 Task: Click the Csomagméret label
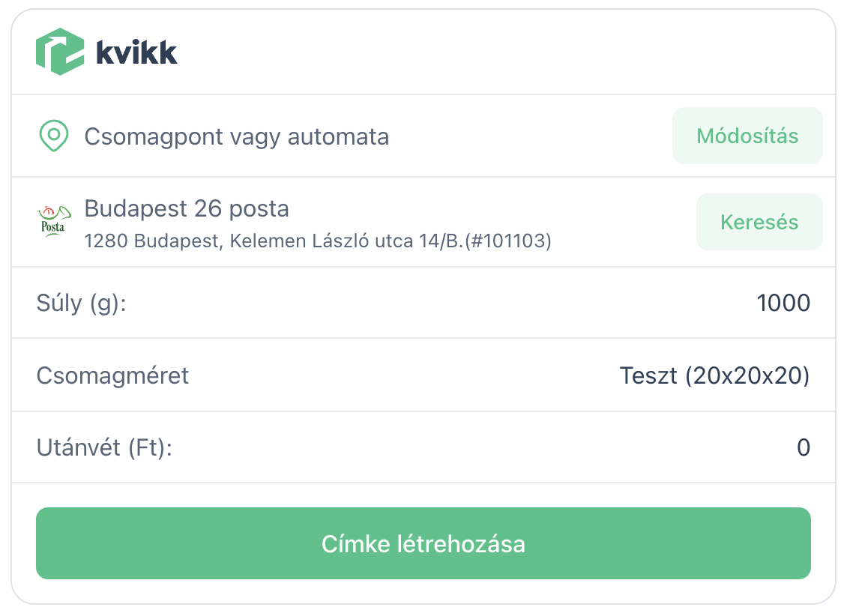(112, 375)
